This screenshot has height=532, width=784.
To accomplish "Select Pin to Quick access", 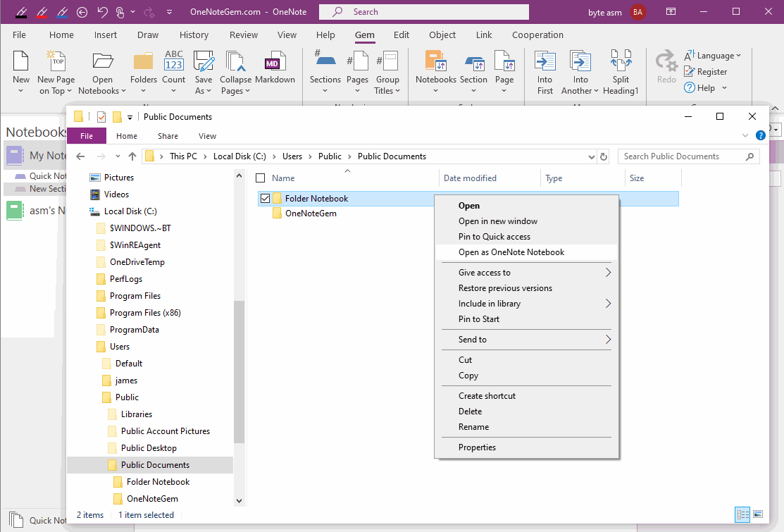I will pos(526,237).
